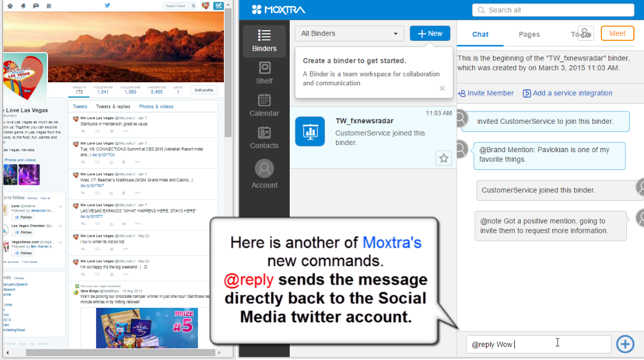
Task: Dismiss Lena follow suggestion
Action: point(60,207)
